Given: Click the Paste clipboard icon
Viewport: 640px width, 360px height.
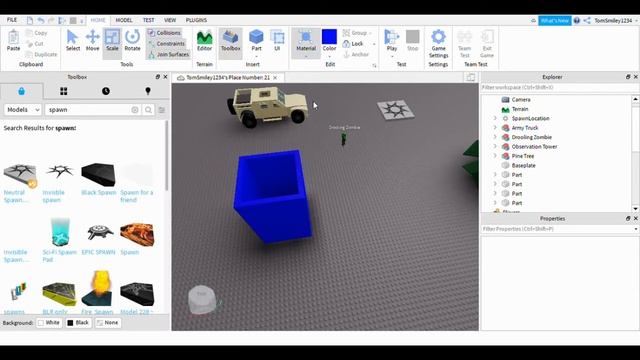Looking at the screenshot, I should [x=13, y=40].
